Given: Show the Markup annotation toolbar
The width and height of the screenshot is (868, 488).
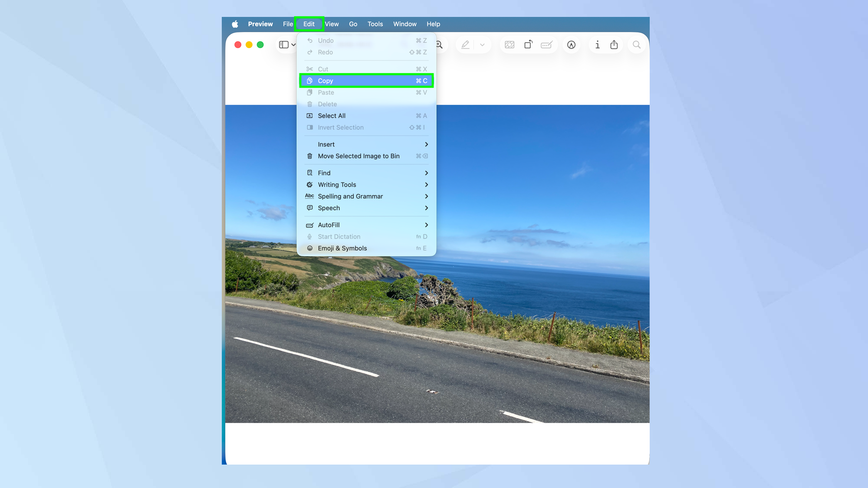Looking at the screenshot, I should [572, 44].
